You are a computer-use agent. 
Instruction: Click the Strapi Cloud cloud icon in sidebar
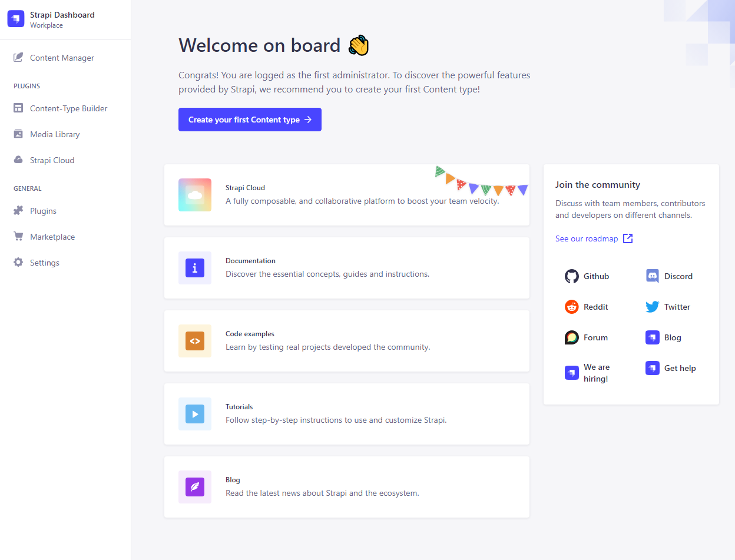18,160
